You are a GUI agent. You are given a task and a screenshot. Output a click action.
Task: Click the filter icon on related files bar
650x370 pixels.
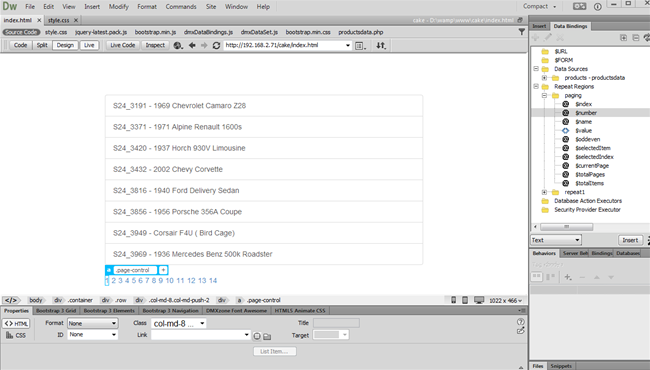(x=521, y=32)
